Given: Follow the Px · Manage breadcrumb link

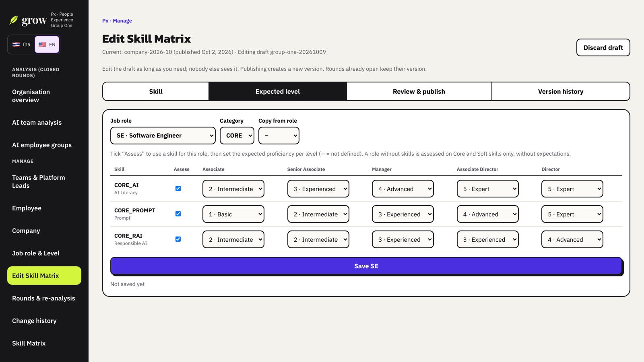Looking at the screenshot, I should tap(117, 21).
